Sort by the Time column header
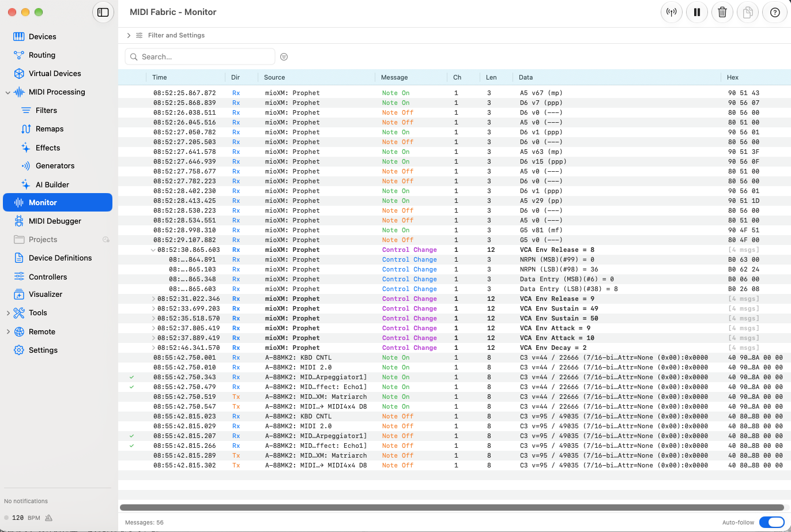The width and height of the screenshot is (791, 532). [160, 77]
